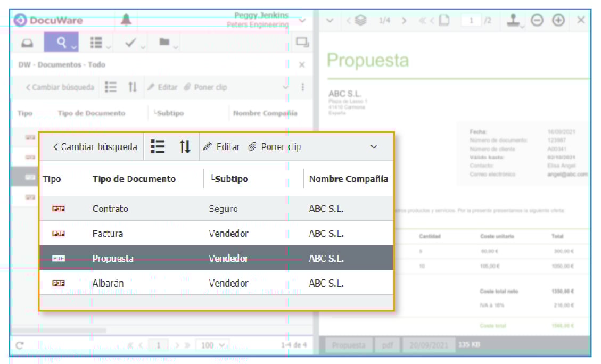Click the sort arrows icon in popup
This screenshot has width=601, height=364.
(x=185, y=147)
